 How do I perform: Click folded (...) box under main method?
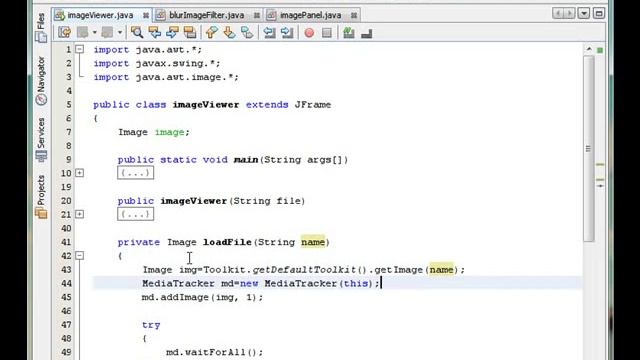tap(136, 173)
